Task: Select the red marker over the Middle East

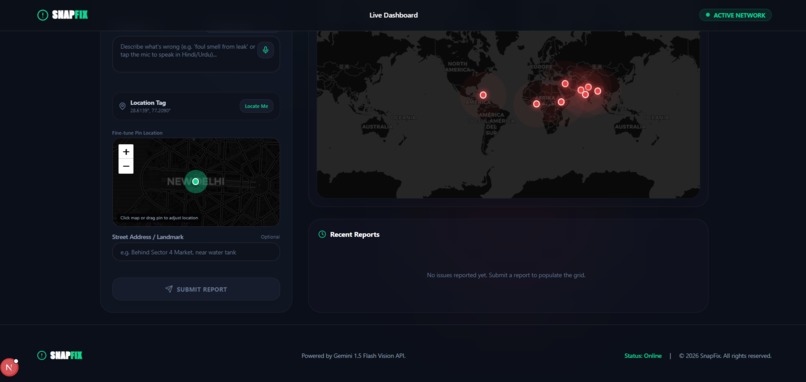Action: [565, 83]
